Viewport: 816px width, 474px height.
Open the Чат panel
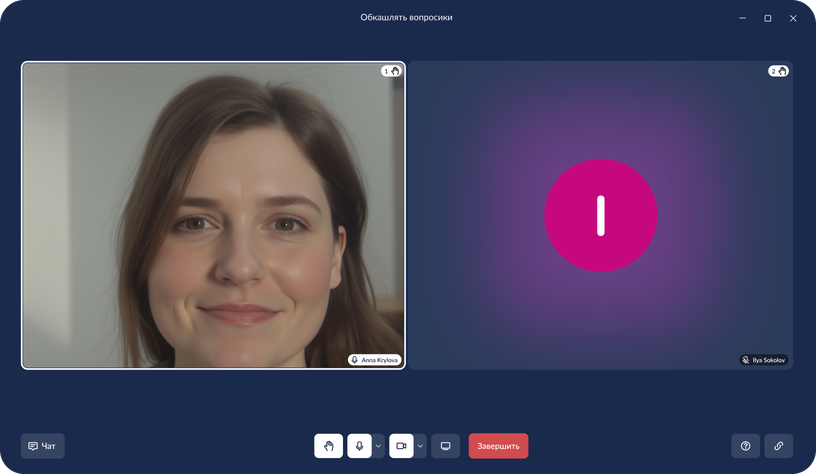coord(42,446)
